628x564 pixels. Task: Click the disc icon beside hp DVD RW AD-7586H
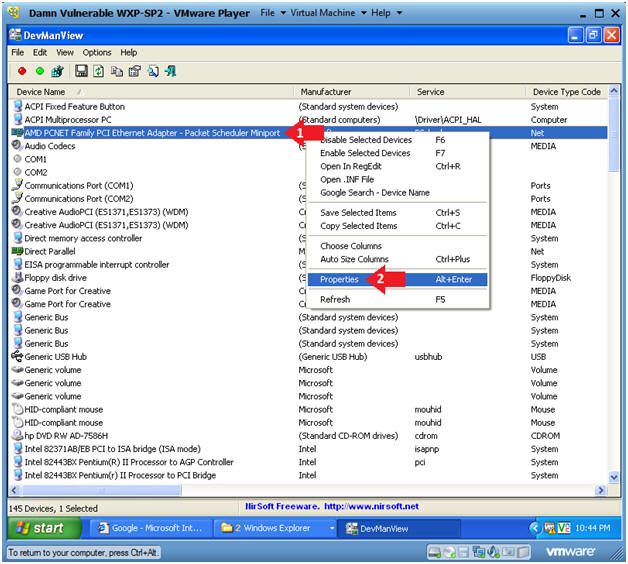[x=17, y=435]
